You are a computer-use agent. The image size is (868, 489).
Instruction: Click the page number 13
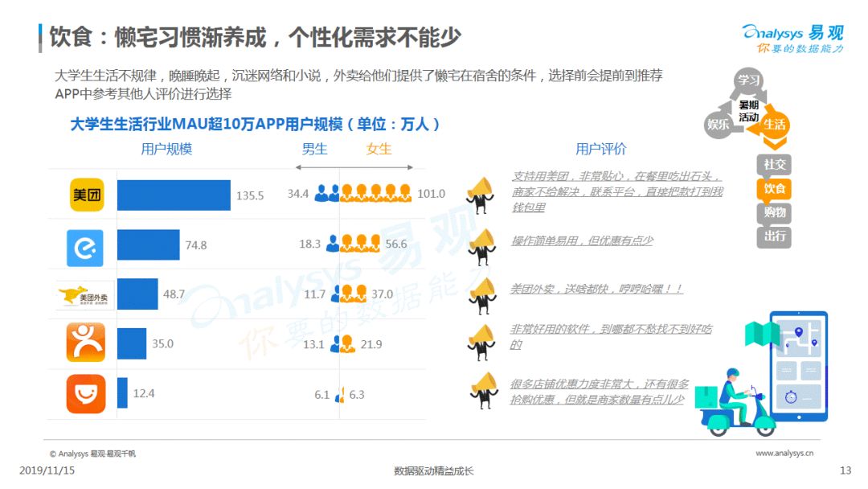(x=845, y=471)
